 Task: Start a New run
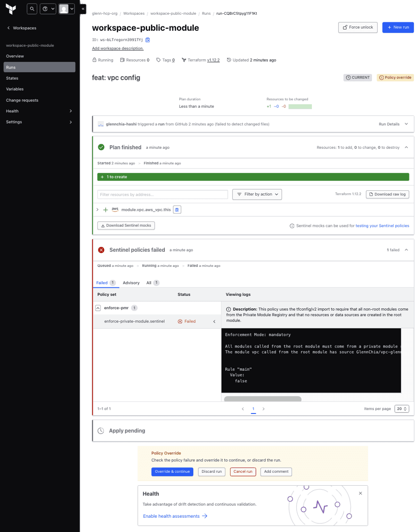(398, 28)
